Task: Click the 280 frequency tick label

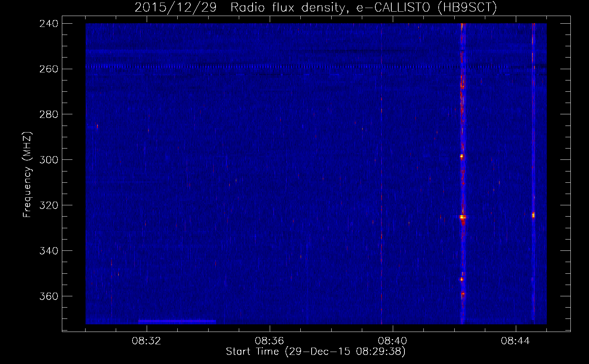Action: point(49,114)
